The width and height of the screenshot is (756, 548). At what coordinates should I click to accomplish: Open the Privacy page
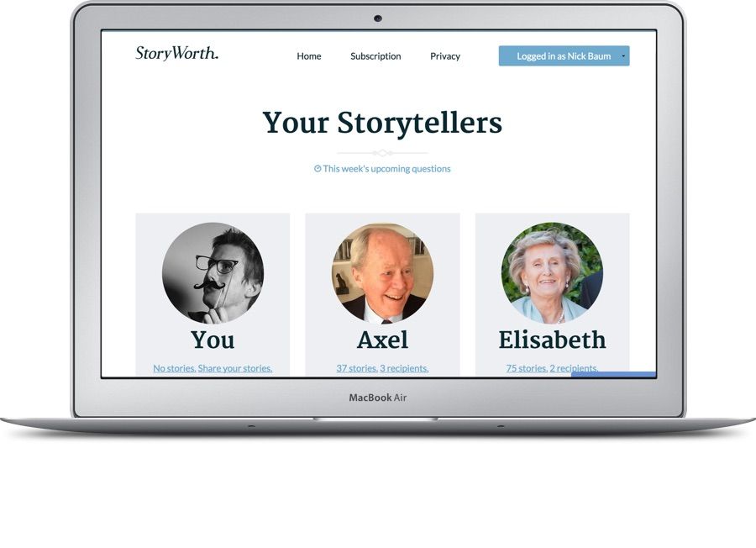click(x=445, y=56)
